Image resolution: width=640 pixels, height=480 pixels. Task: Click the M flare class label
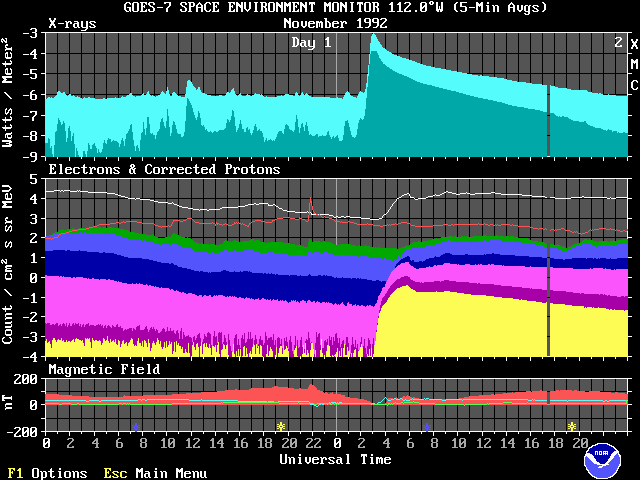(x=634, y=64)
